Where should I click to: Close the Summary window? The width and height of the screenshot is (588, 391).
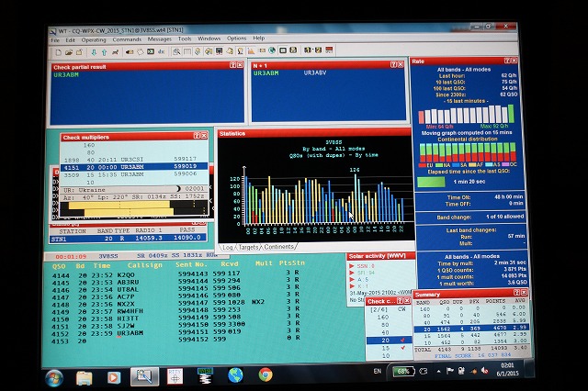pos(524,293)
